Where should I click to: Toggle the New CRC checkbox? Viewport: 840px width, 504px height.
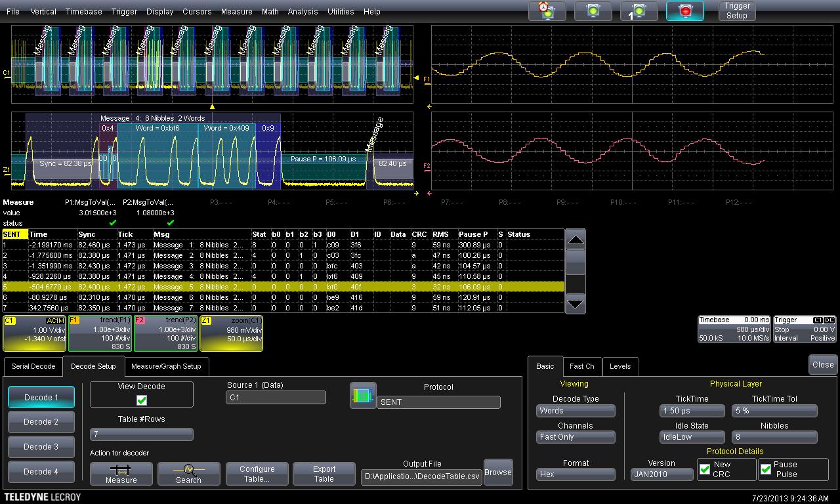[705, 469]
